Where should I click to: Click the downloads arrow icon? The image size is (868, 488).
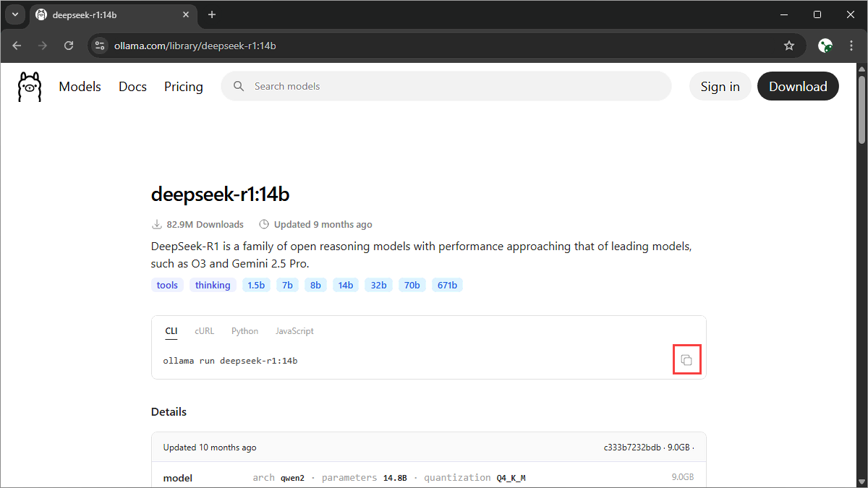[156, 224]
